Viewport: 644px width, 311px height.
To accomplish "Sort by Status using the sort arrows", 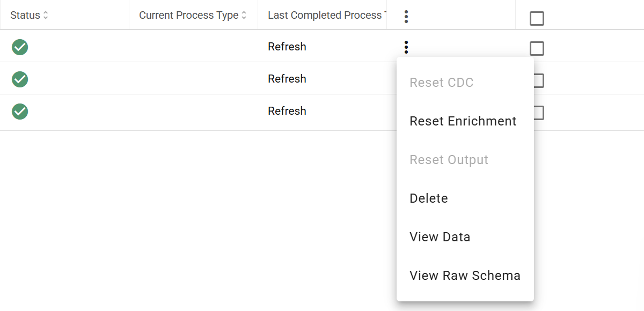I will tap(46, 16).
